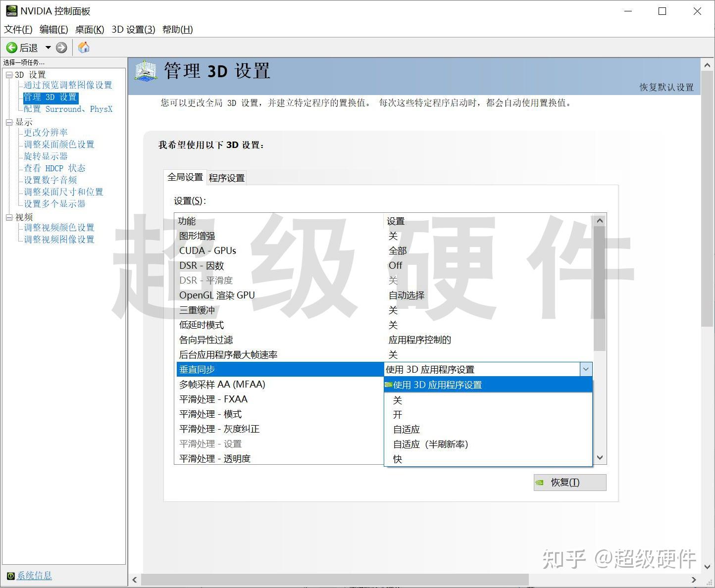Click the NVIDIA icon on 恢复(I) button
This screenshot has width=715, height=588.
coord(540,483)
